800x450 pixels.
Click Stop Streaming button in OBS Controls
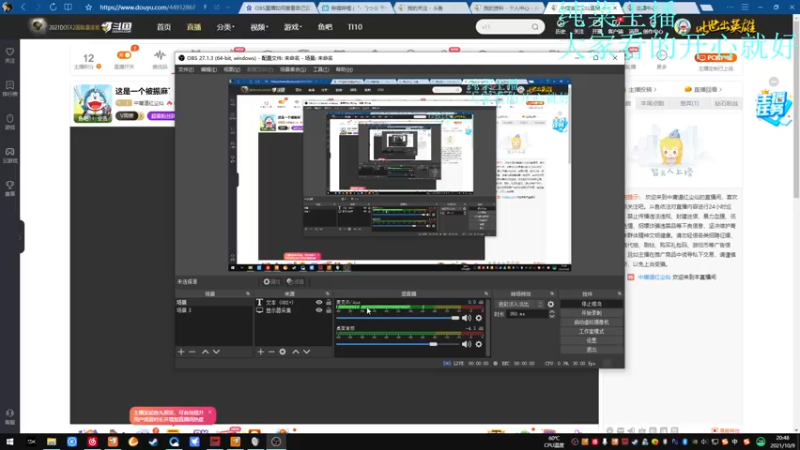click(x=591, y=304)
